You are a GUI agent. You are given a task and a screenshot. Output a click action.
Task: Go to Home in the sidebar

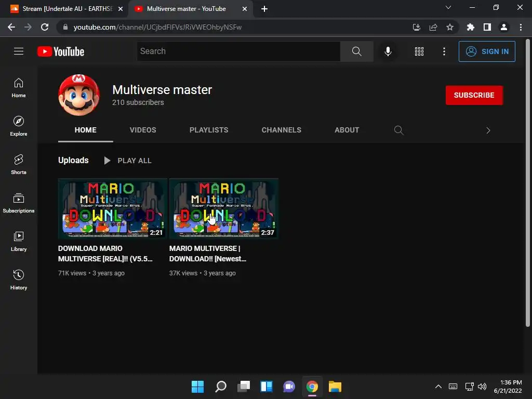click(19, 88)
